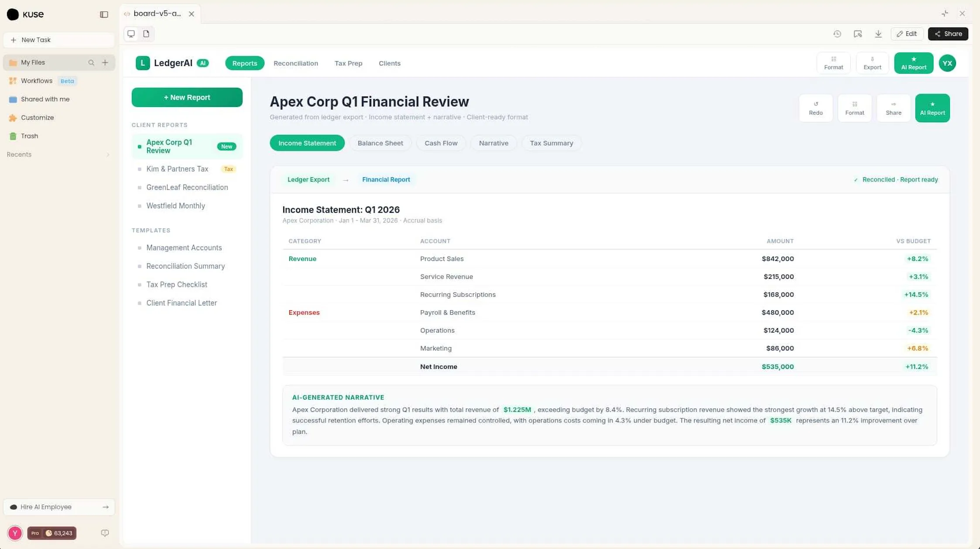The image size is (980, 549).
Task: Expand the Recents section
Action: [x=59, y=154]
